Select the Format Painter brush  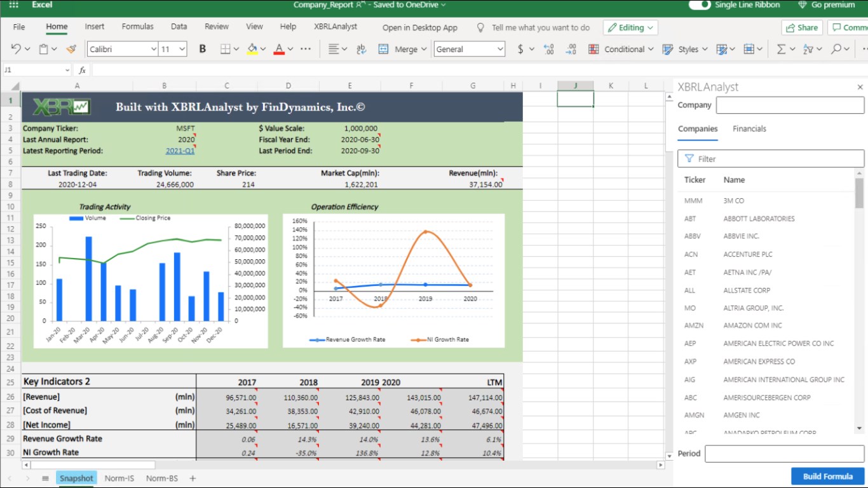click(71, 49)
